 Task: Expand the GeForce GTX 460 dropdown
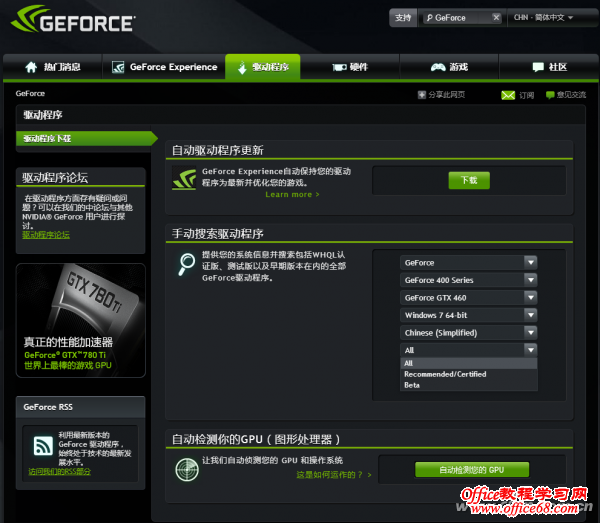click(x=468, y=298)
